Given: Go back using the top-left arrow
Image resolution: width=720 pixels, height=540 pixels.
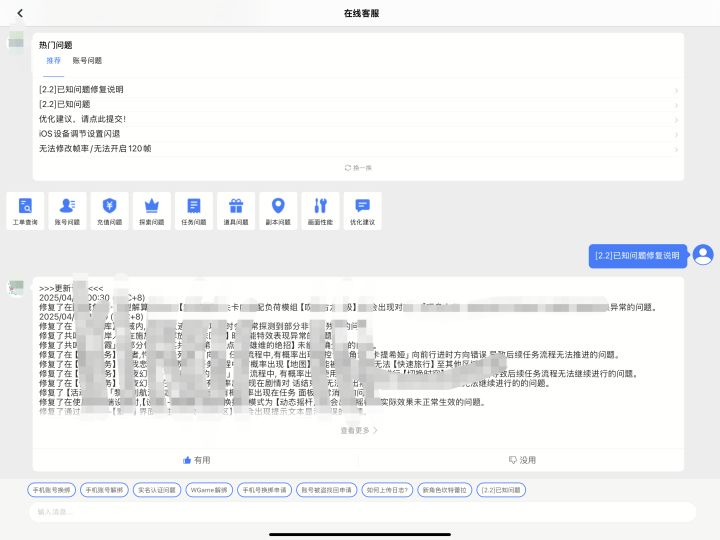Looking at the screenshot, I should [20, 13].
